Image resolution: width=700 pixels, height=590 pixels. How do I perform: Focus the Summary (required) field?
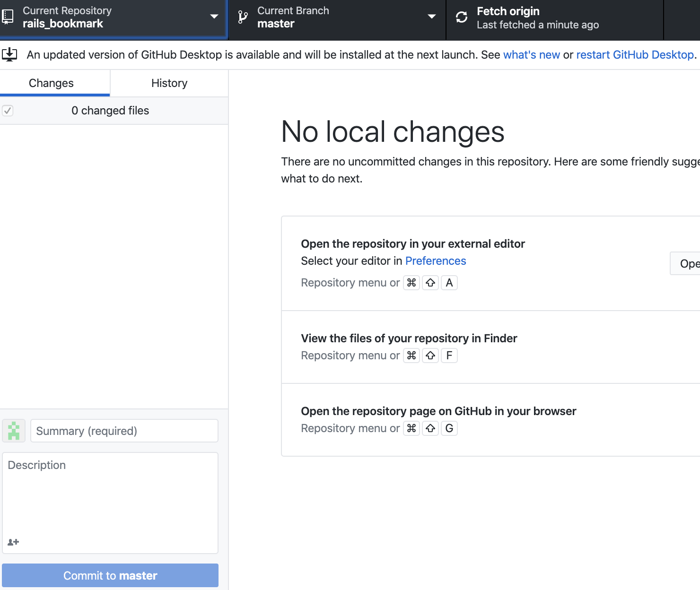[x=124, y=431]
